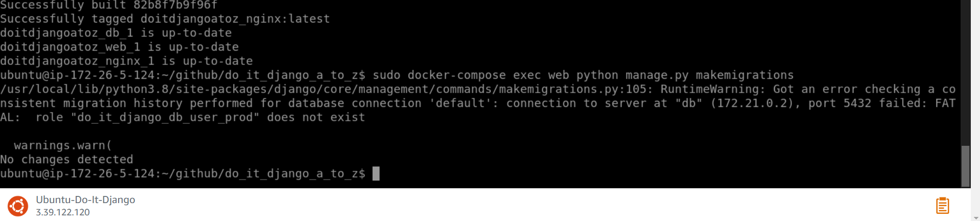Click the makemigrations.py:105 file path text
Image resolution: width=980 pixels, height=221 pixels.
coord(326,90)
